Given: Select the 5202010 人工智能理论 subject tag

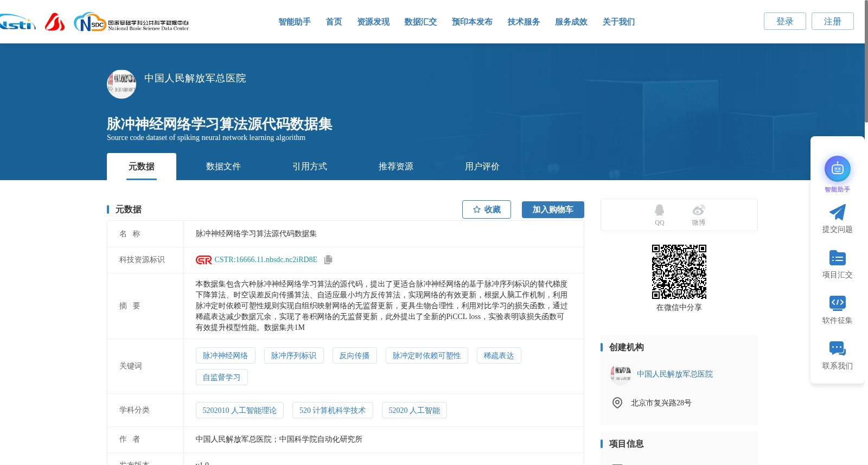Looking at the screenshot, I should tap(239, 410).
